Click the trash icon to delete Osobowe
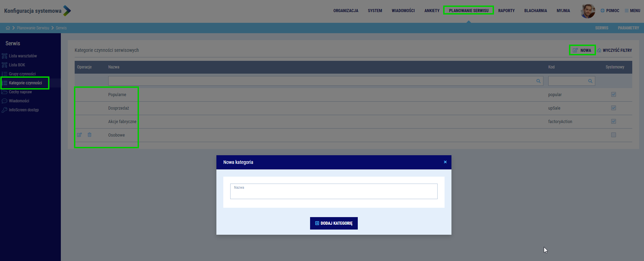644x261 pixels. [90, 135]
